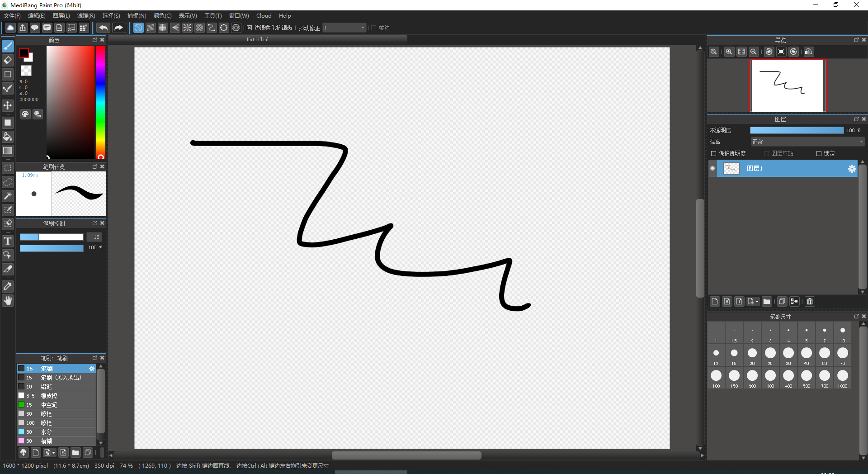Select the rectangular Select tool

tap(8, 168)
